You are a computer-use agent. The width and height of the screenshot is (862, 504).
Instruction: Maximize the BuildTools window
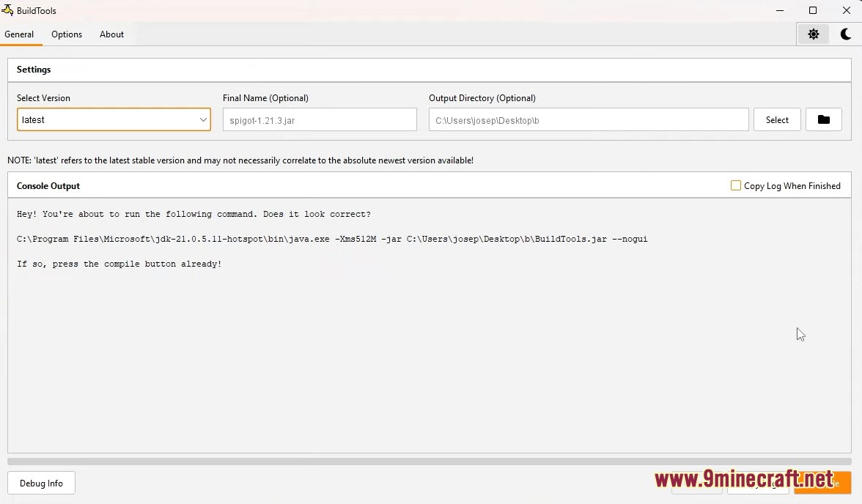(812, 10)
